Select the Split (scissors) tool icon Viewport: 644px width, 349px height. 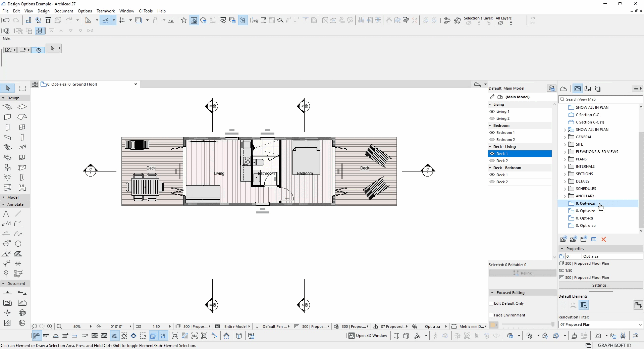(255, 20)
